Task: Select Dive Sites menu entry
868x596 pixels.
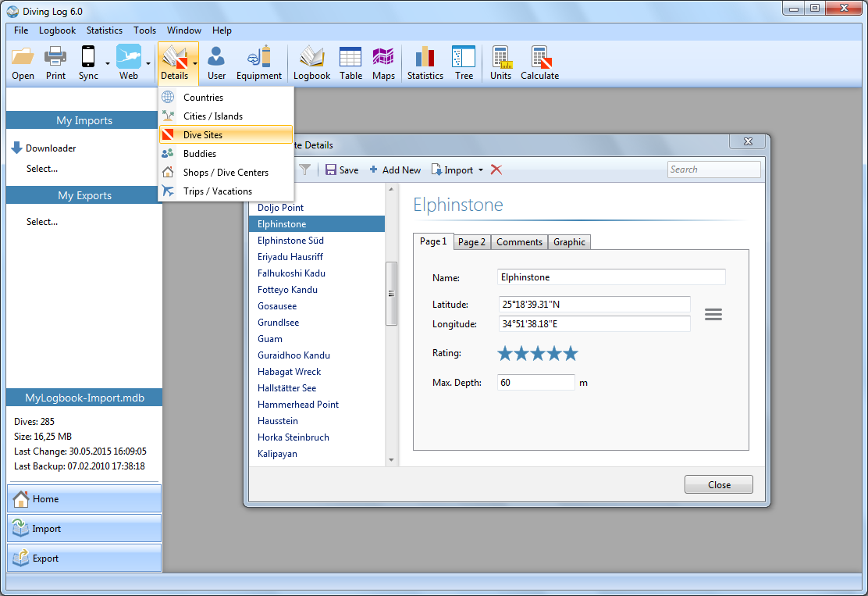Action: [x=226, y=134]
